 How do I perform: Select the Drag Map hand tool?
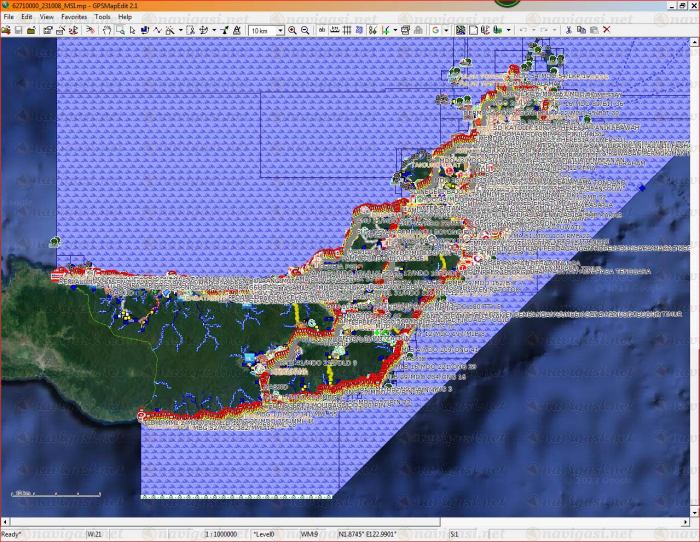pyautogui.click(x=107, y=31)
